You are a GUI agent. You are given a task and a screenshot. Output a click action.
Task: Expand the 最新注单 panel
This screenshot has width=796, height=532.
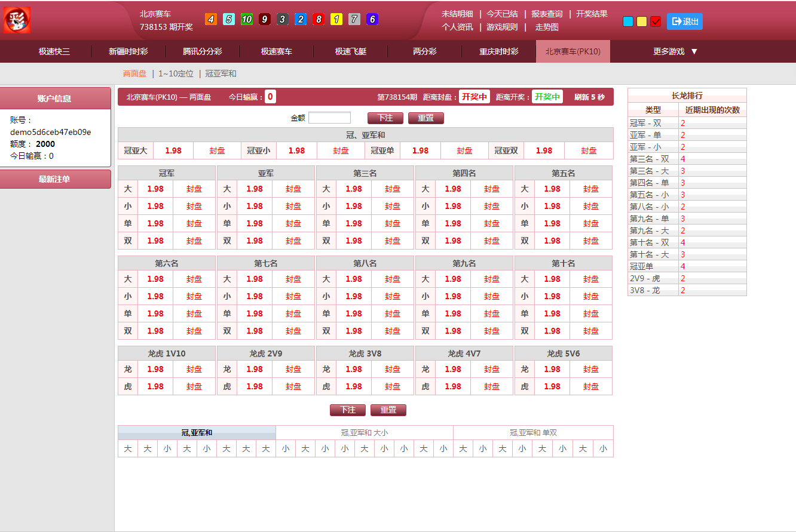(55, 179)
